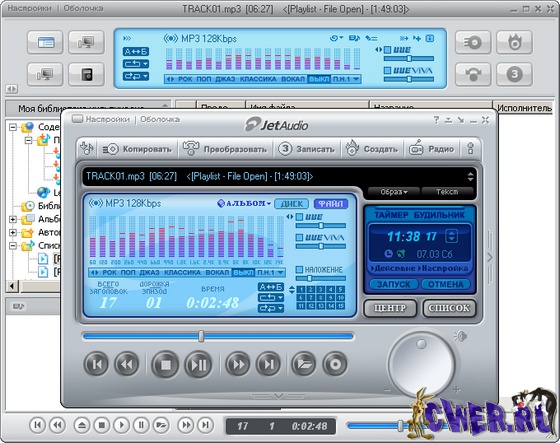Screen dimensions: 560x443
Task: Enable Наложение crossfade checkbox
Action: [299, 269]
